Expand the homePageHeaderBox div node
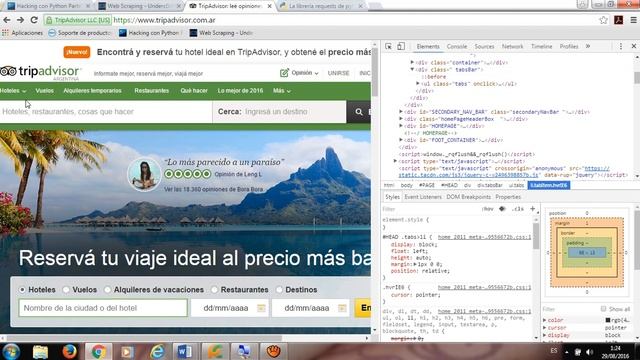This screenshot has width=640, height=360. point(401,119)
